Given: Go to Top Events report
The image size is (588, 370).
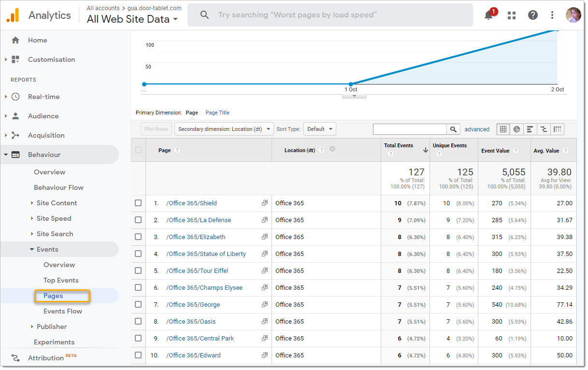Looking at the screenshot, I should point(61,280).
